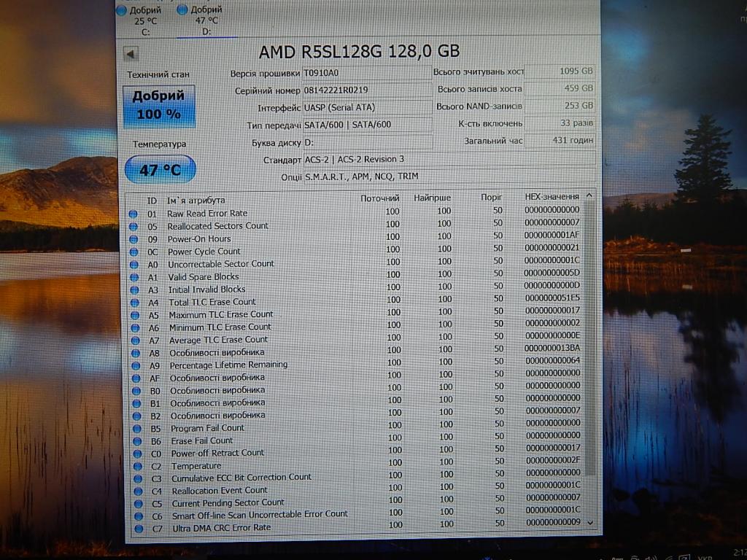Select hex value 0000000001AF

(551, 235)
